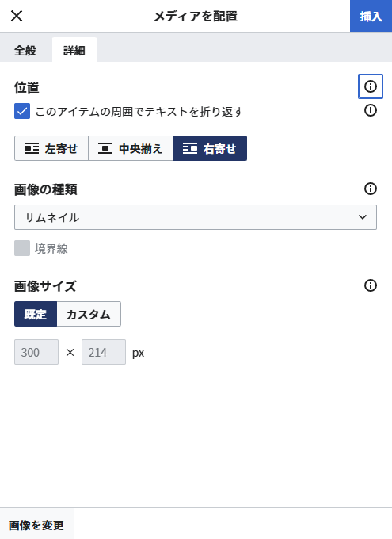Switch to the 全般 tab
The image size is (392, 539).
25,51
